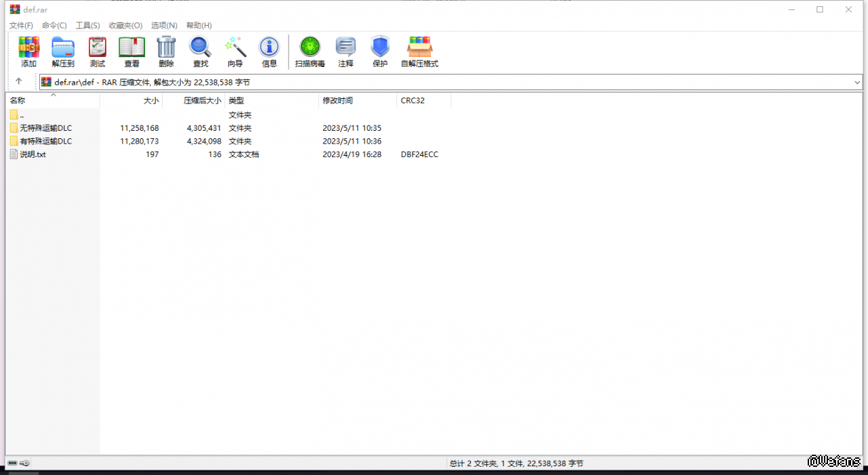The image size is (868, 475).
Task: Click modified time 2023/5/11 10:35
Action: pos(352,128)
